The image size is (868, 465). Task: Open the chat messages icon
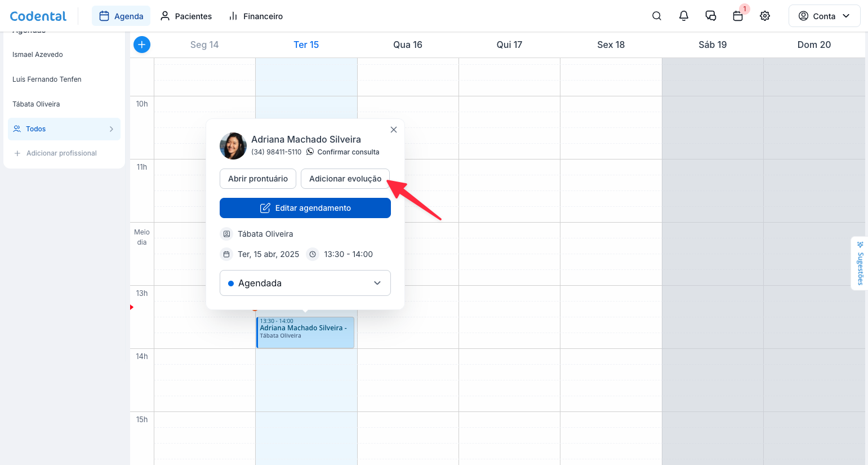[x=711, y=16]
